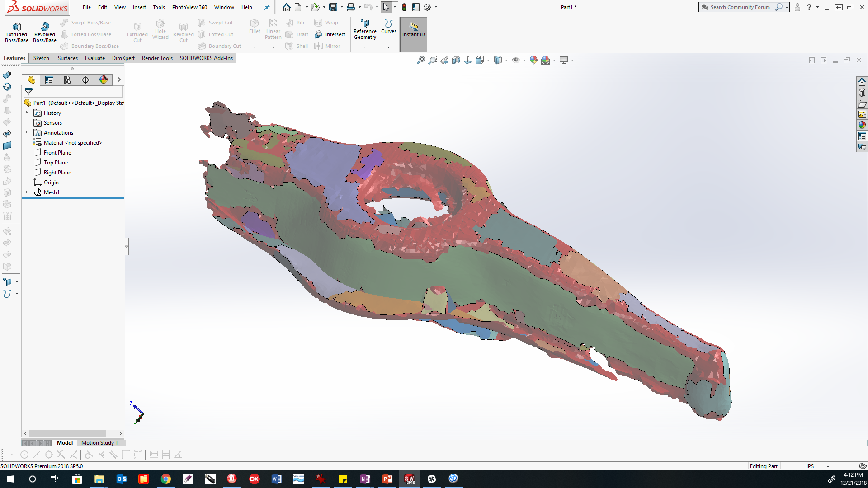Activate the Section View tool

pos(456,60)
